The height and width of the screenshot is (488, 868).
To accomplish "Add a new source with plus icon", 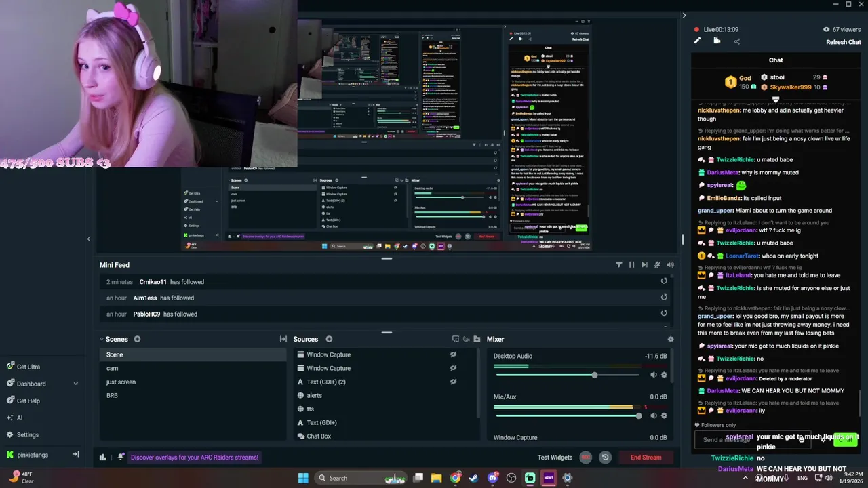I will pos(329,339).
